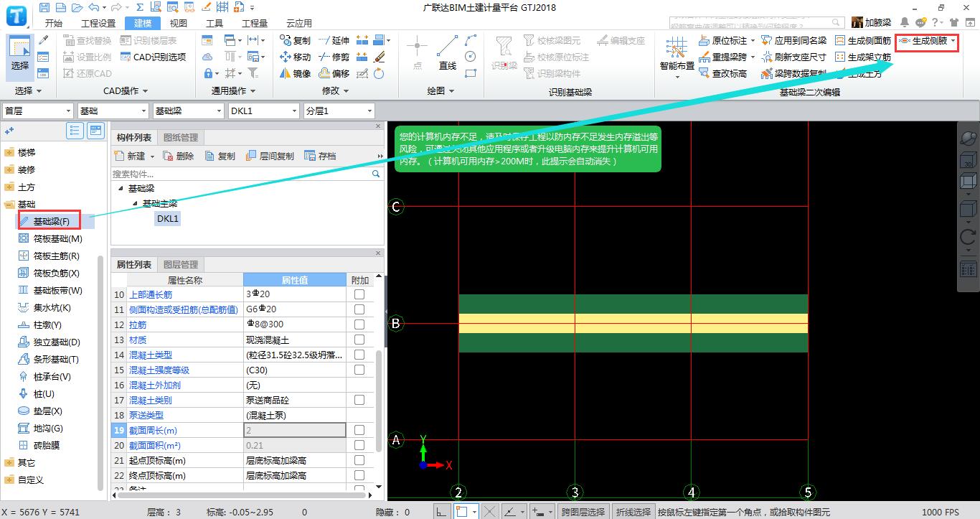Tick 附加 checkbox for 混凝土类型 row
The width and height of the screenshot is (980, 519).
359,355
